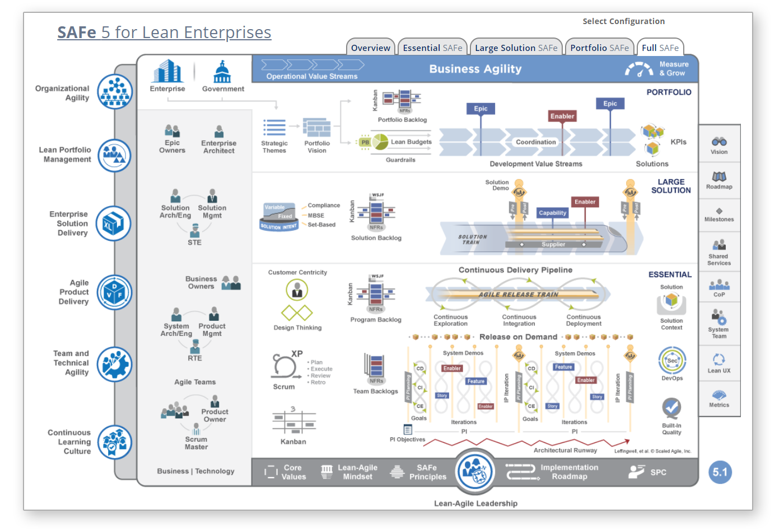This screenshot has height=532, width=784.
Task: Open the Enterprise Architect icon
Action: coord(219,131)
